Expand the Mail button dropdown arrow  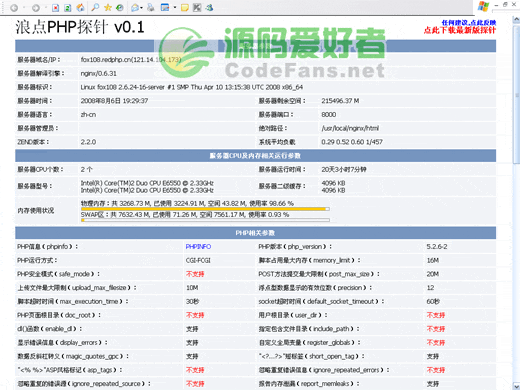pos(142,8)
